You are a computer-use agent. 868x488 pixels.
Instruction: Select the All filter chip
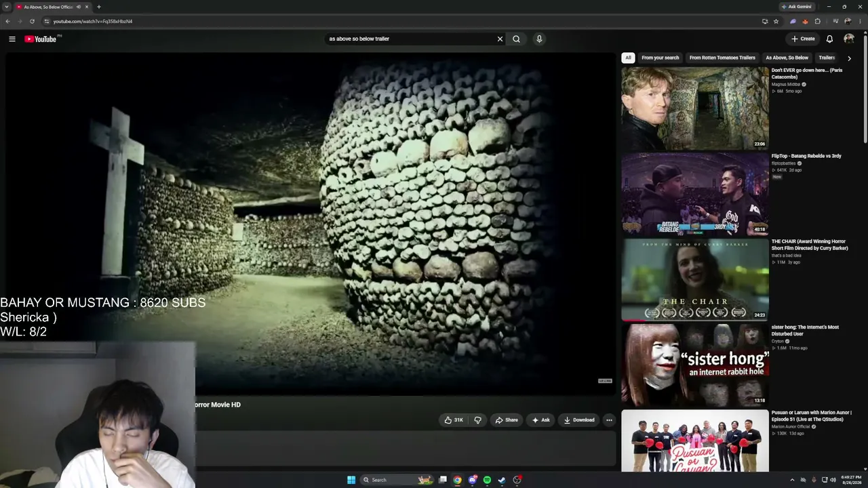tap(629, 58)
